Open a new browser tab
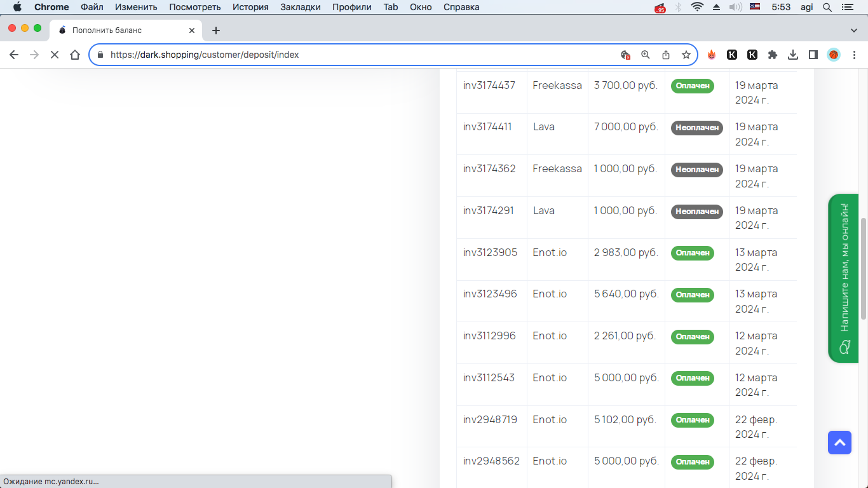 [x=216, y=30]
